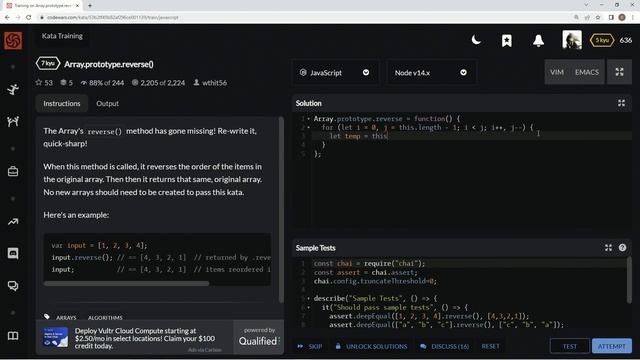Click the collections icon showing 5

(x=63, y=82)
